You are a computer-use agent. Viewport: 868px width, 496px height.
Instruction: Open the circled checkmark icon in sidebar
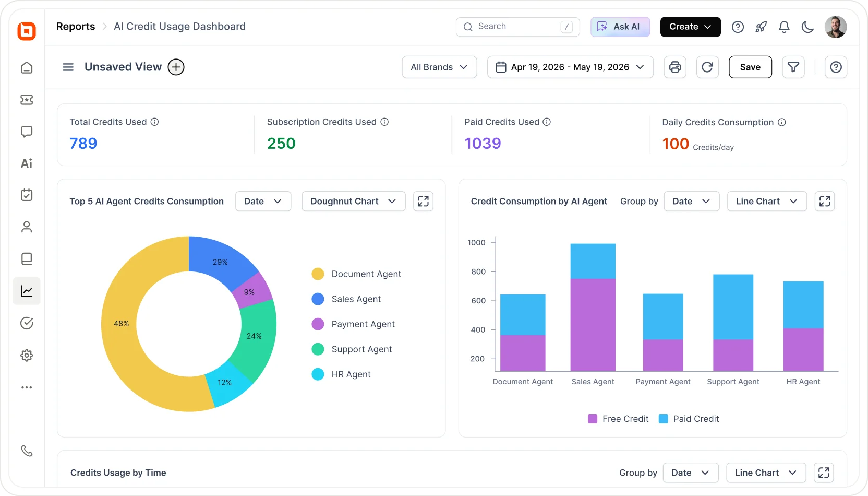tap(27, 323)
